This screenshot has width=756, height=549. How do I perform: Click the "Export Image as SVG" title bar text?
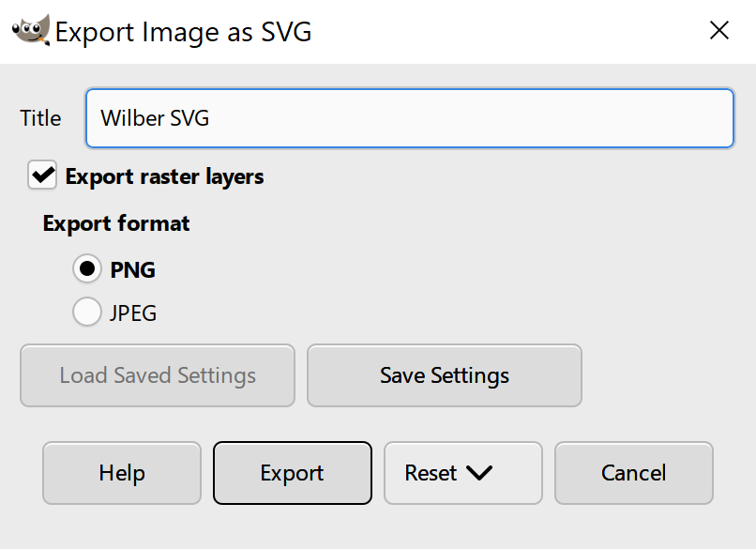183,32
